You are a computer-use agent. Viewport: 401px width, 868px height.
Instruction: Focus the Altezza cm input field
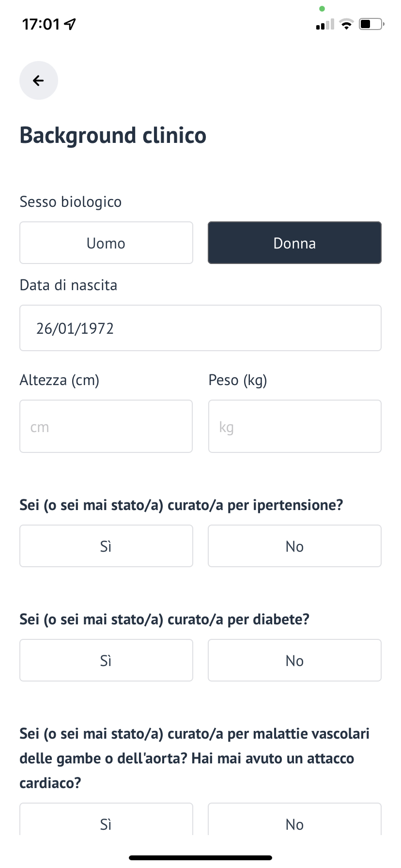coord(106,426)
